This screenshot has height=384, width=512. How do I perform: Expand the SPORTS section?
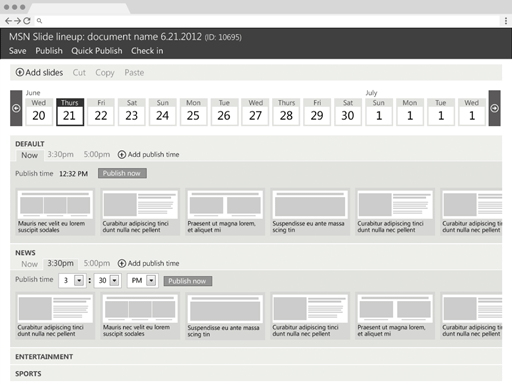tap(256, 374)
